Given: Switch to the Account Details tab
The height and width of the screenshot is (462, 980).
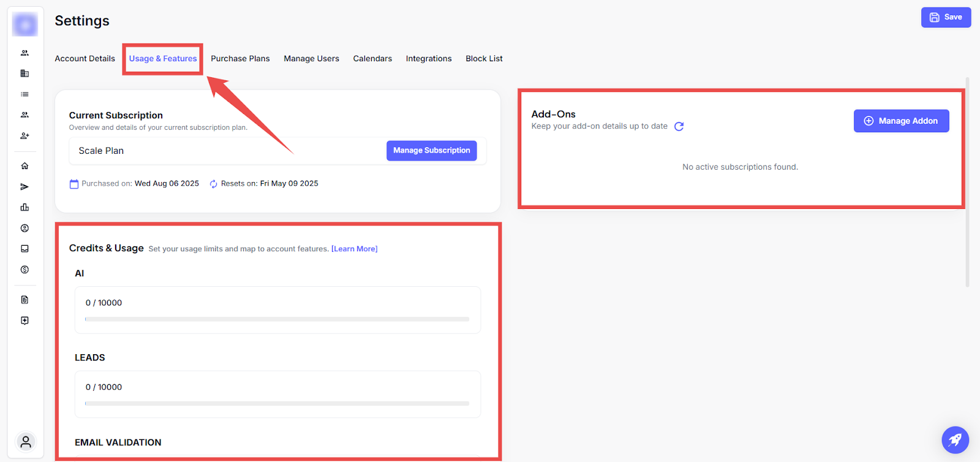Looking at the screenshot, I should 85,59.
